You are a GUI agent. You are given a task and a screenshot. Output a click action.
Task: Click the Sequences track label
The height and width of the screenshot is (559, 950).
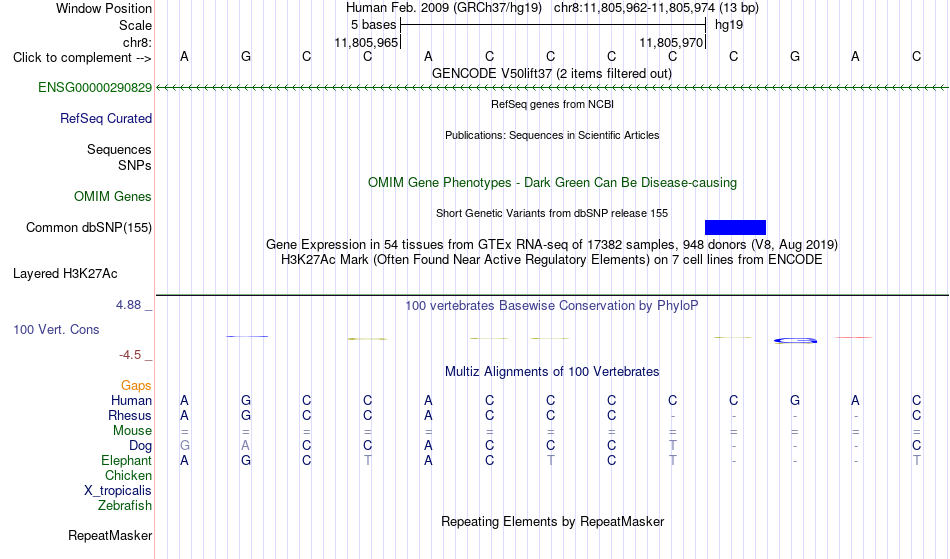[x=119, y=150]
